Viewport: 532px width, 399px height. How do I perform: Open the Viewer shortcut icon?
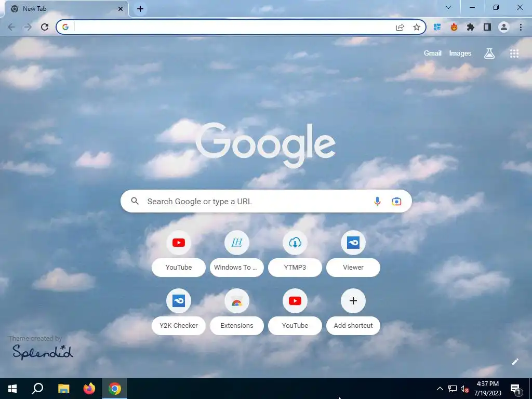[x=353, y=243]
